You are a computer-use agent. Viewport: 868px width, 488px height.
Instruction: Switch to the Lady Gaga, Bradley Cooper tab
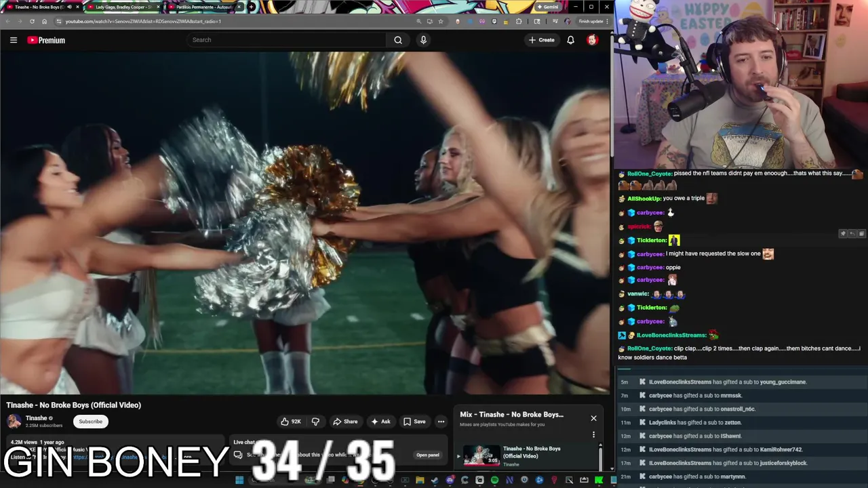pyautogui.click(x=122, y=7)
